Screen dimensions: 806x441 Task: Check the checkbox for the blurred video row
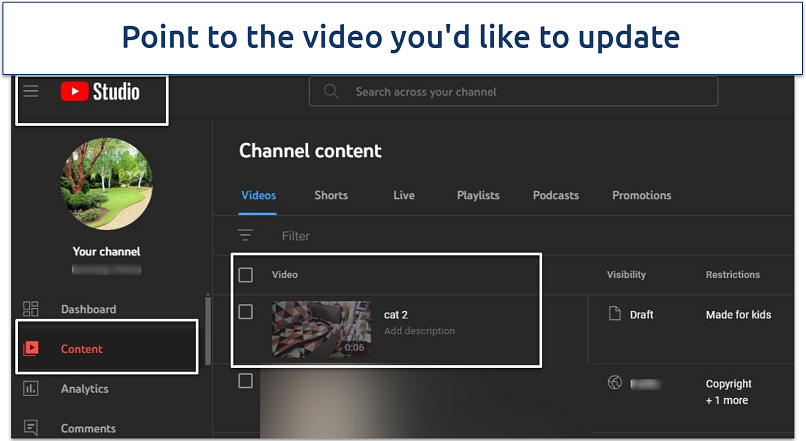tap(246, 381)
